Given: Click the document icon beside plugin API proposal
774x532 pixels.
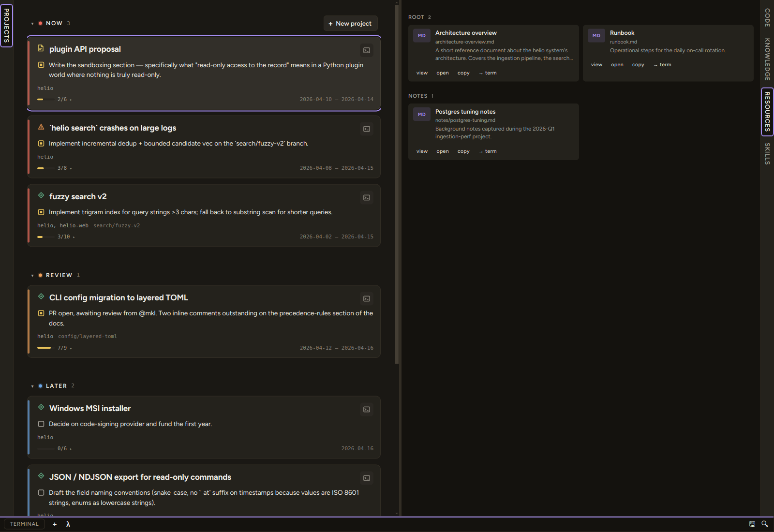Looking at the screenshot, I should point(41,48).
